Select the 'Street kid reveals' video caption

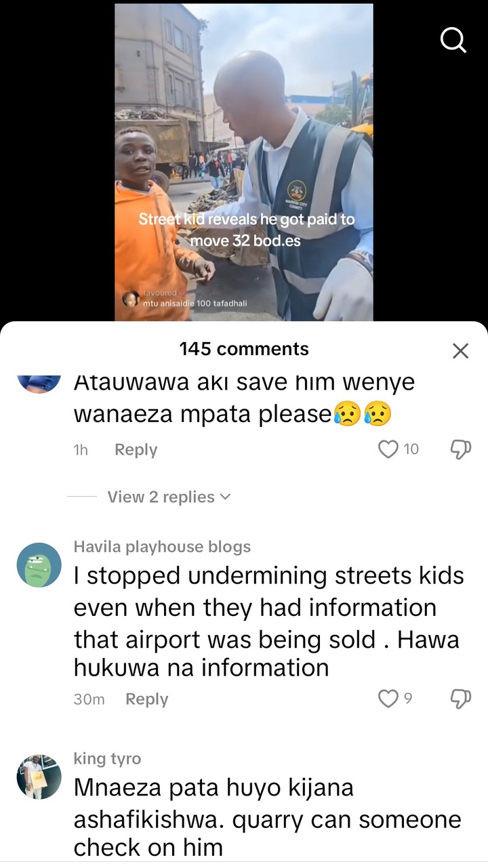pos(246,230)
